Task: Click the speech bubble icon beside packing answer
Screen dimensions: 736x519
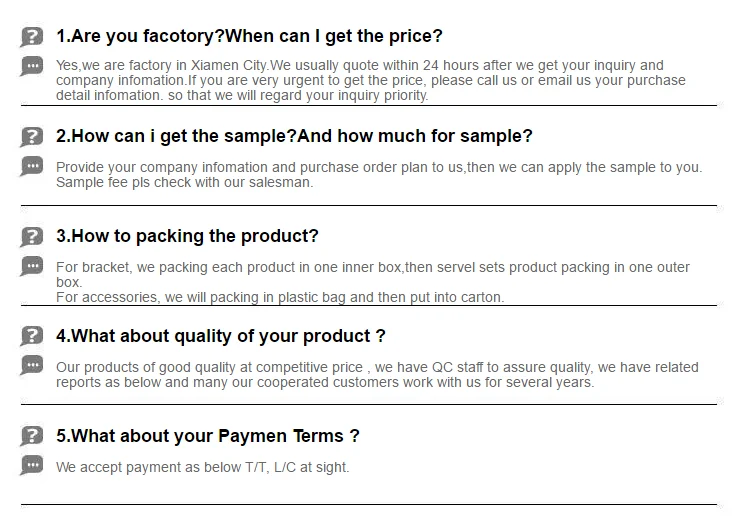Action: coord(32,267)
